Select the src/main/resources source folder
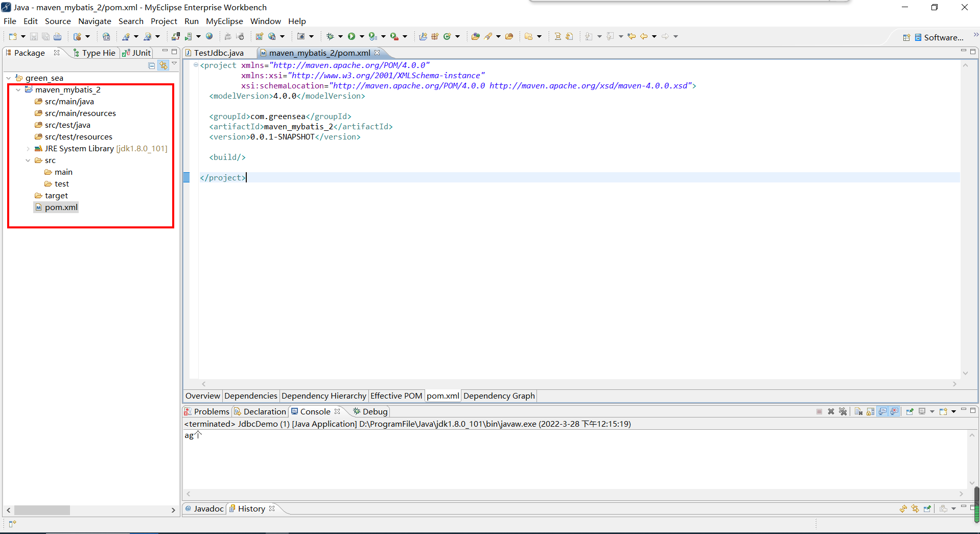This screenshot has height=534, width=980. click(75, 113)
